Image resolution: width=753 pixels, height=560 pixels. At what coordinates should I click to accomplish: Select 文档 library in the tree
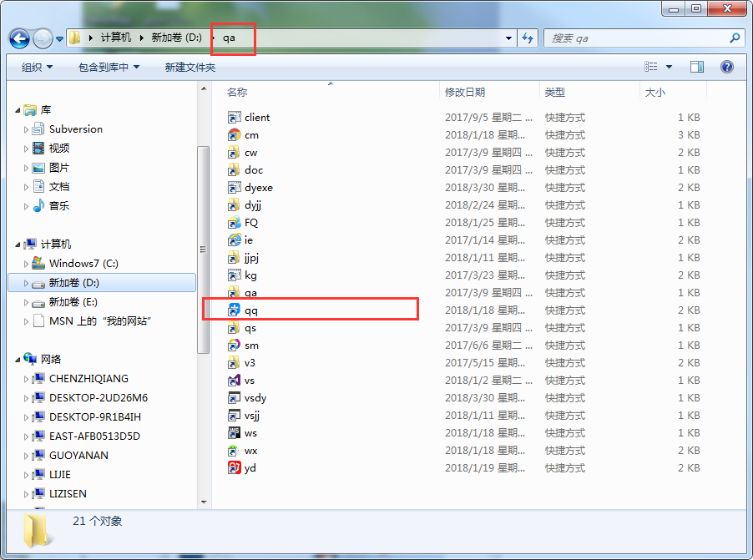tap(59, 187)
